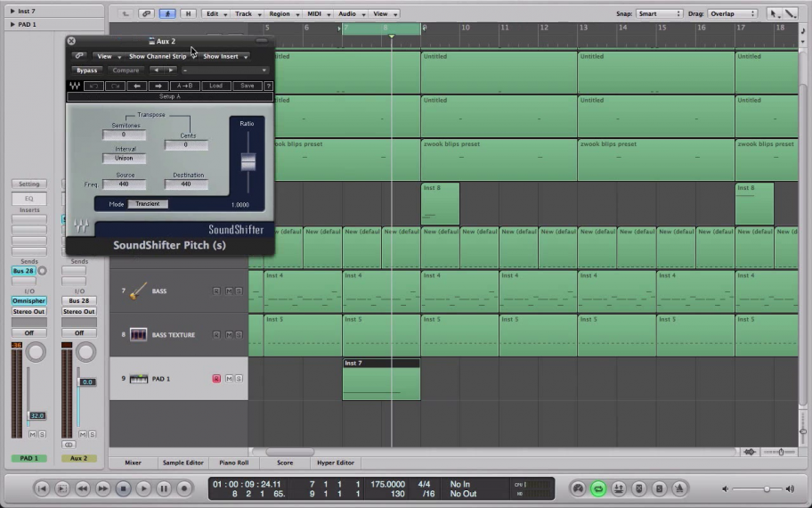Click the Ratio slider handle in SoundShifter

point(248,162)
